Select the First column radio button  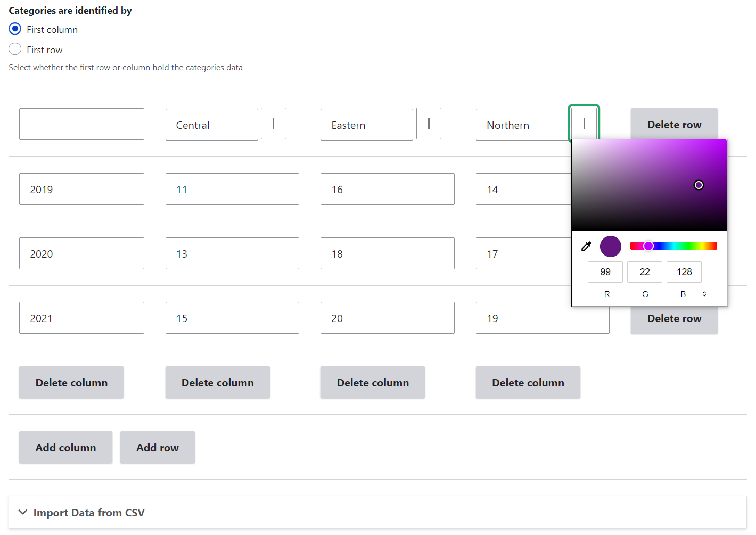pyautogui.click(x=15, y=28)
